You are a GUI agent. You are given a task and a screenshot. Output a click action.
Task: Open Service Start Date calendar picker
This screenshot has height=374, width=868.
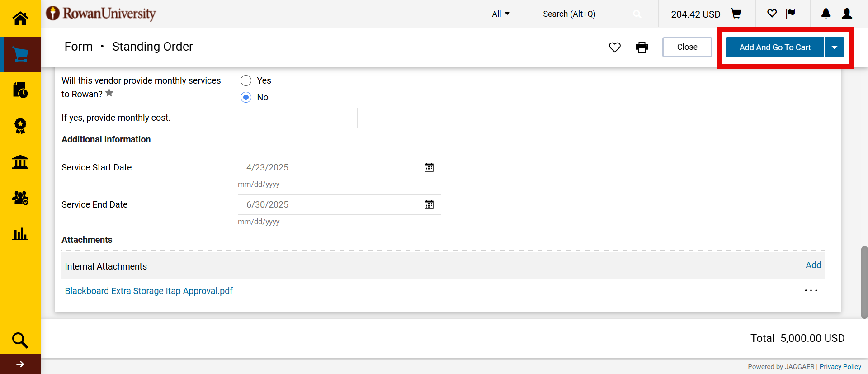point(429,168)
